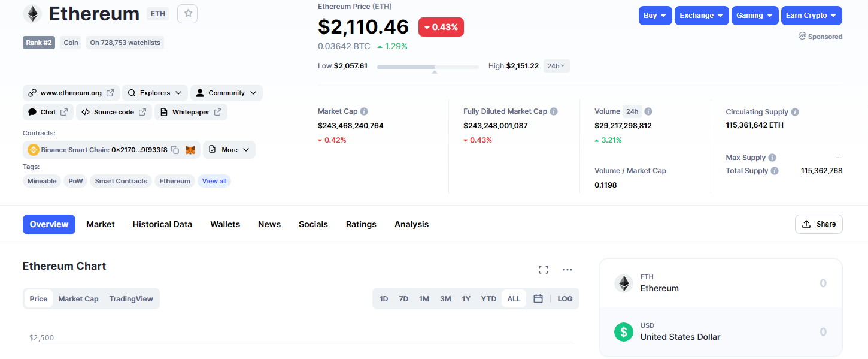Screen dimensions: 868x359
Task: Click the Share button
Action: (819, 224)
